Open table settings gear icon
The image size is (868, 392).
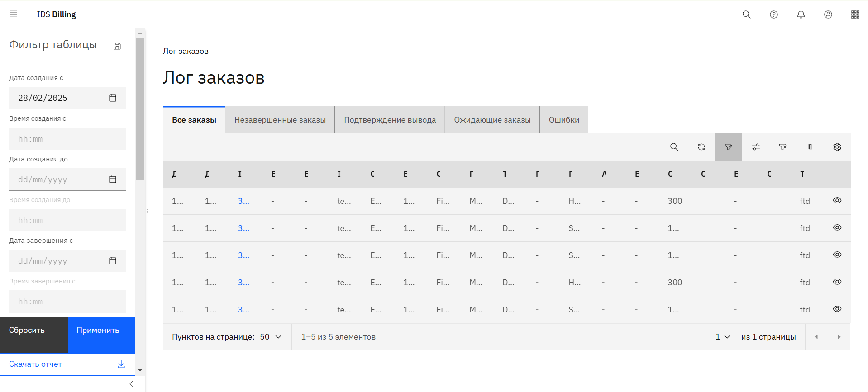pyautogui.click(x=837, y=147)
